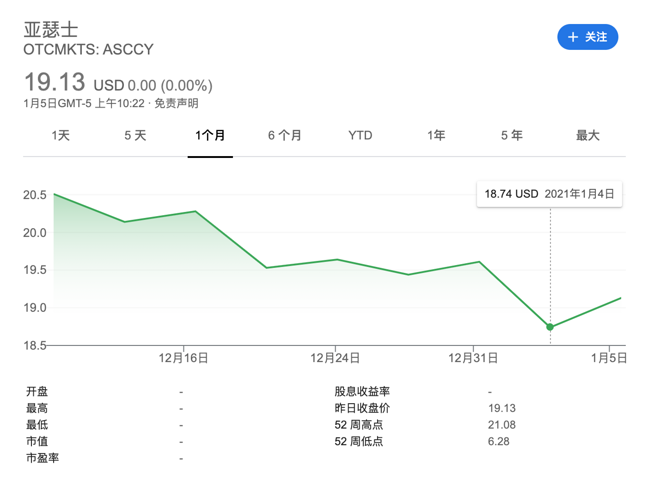Select the 1个月 tab
This screenshot has height=484, width=660.
click(x=210, y=135)
